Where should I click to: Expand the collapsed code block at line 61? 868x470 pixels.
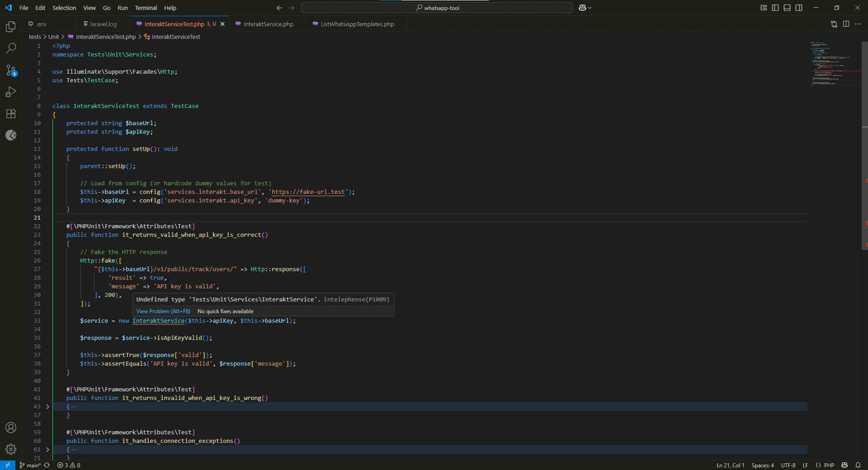47,449
